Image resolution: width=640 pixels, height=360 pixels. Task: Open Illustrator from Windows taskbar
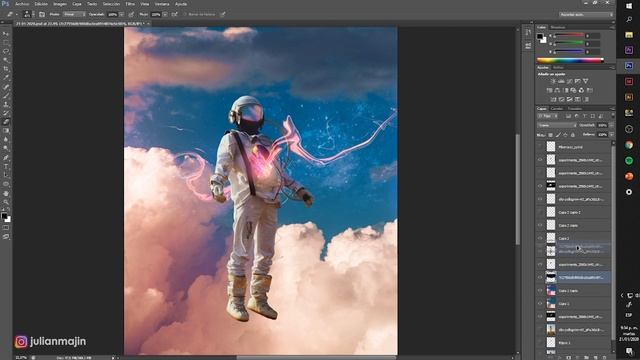(629, 97)
